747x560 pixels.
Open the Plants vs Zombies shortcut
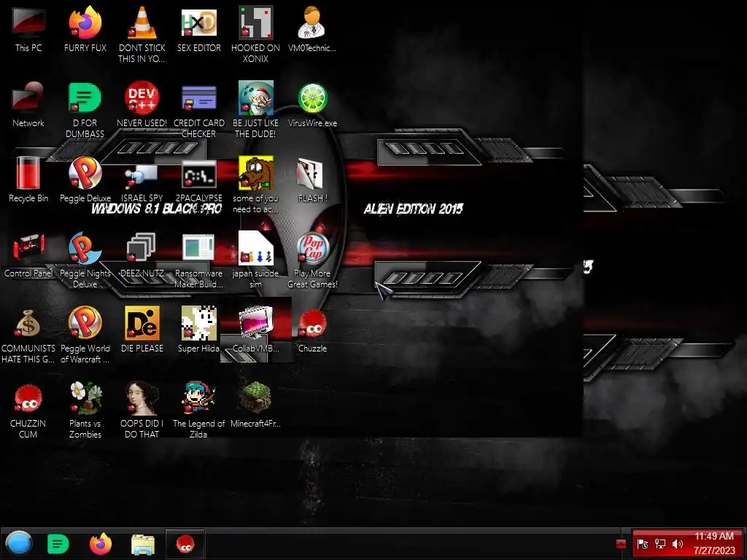click(85, 411)
